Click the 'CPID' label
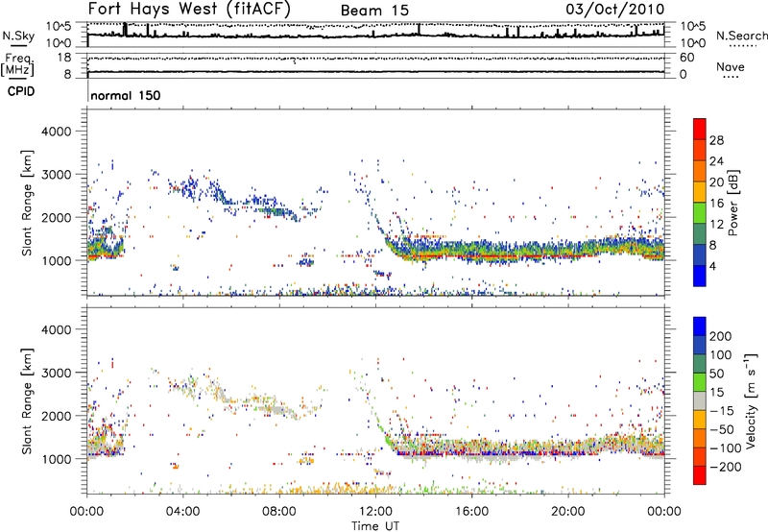Screen dimensions: 768x532 tap(21, 91)
